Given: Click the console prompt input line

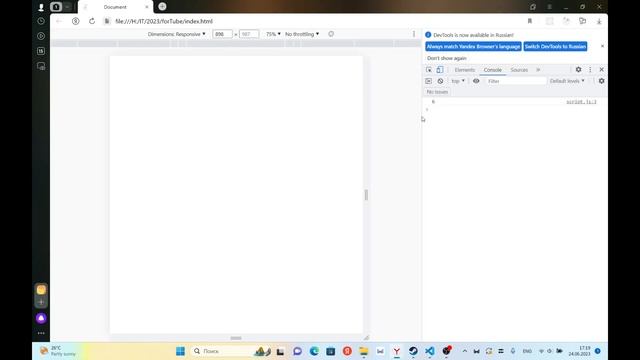Looking at the screenshot, I should (x=514, y=109).
